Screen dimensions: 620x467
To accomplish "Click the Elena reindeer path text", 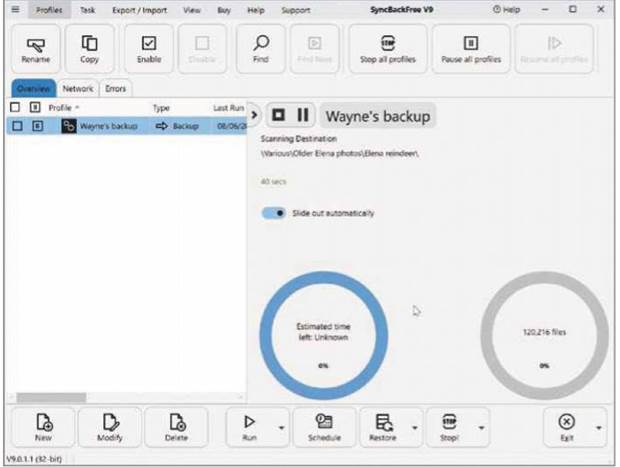I will point(340,153).
